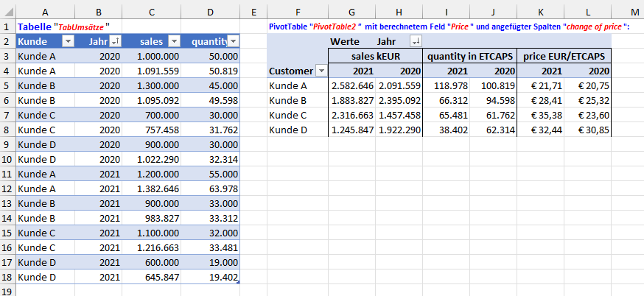
Task: Select column K header
Action: [x=541, y=13]
